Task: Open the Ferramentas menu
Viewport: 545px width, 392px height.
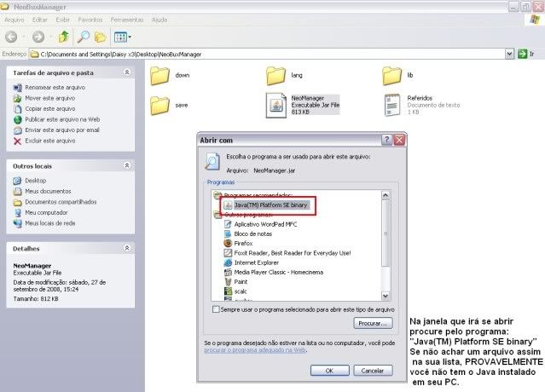Action: (127, 20)
